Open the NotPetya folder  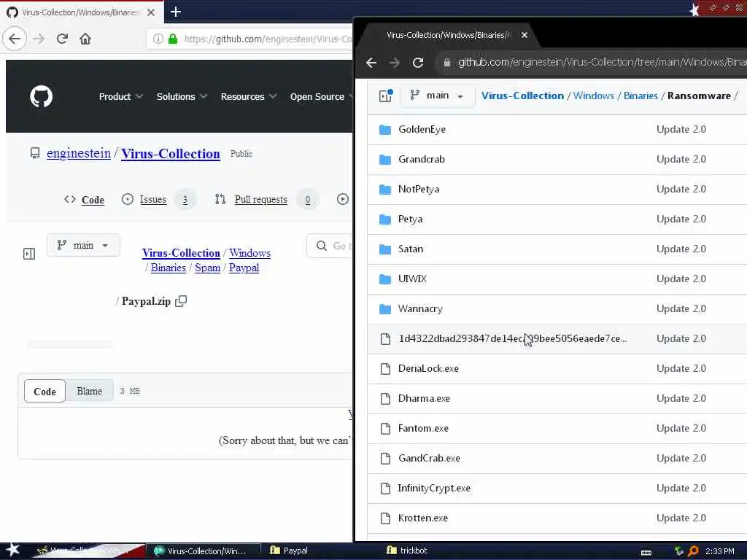[419, 190]
